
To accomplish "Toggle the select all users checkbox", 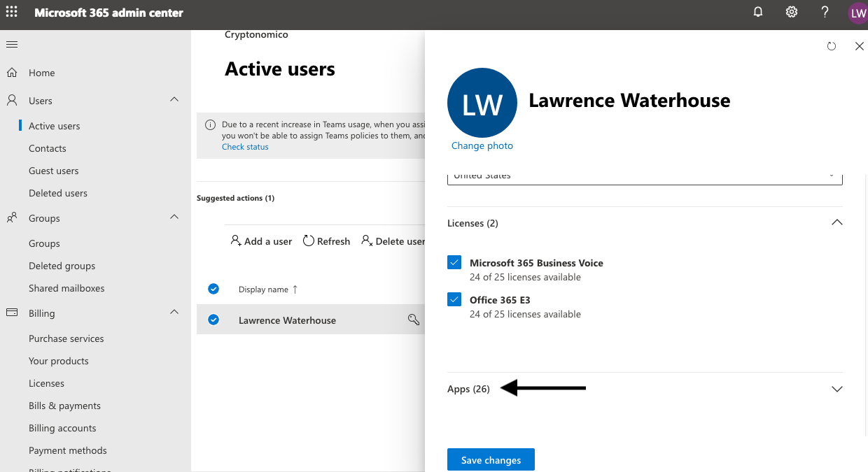I will (x=213, y=289).
